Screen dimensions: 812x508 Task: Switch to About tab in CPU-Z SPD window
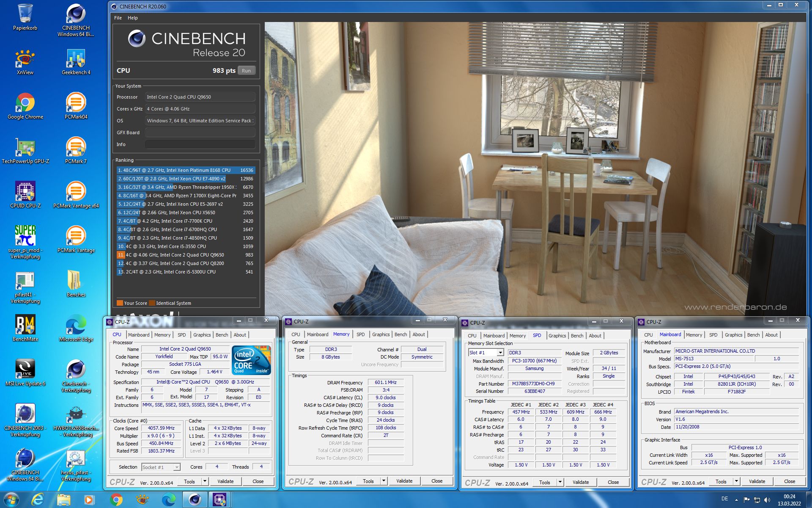(x=595, y=336)
